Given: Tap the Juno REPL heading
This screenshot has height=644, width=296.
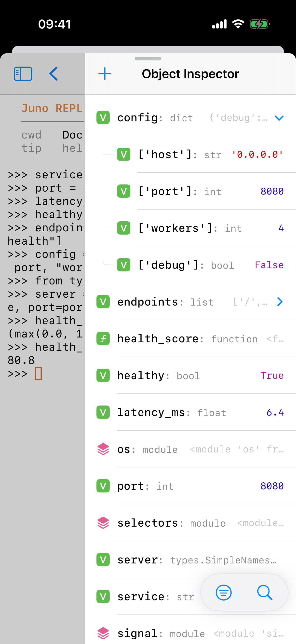Looking at the screenshot, I should pyautogui.click(x=52, y=108).
